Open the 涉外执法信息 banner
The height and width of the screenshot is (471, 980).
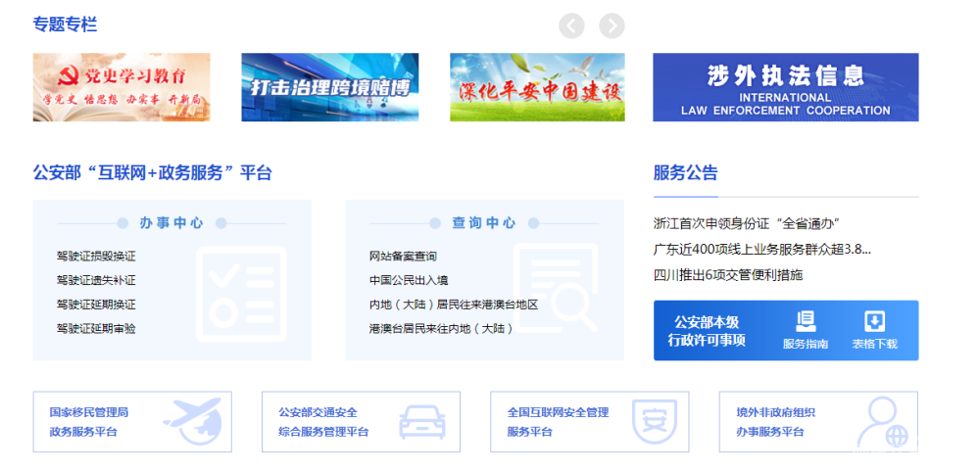tap(785, 87)
